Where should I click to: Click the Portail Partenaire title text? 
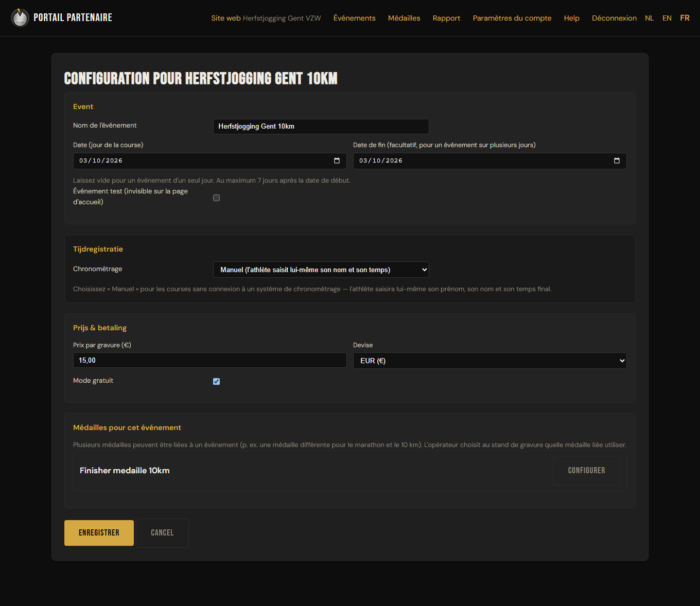coord(73,17)
